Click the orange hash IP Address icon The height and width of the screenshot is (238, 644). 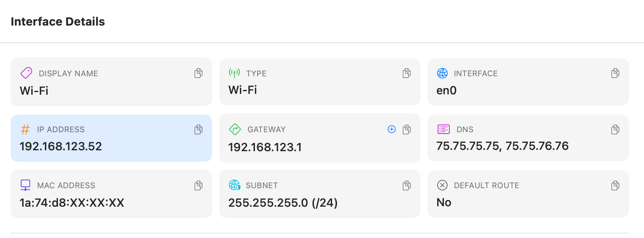point(26,129)
